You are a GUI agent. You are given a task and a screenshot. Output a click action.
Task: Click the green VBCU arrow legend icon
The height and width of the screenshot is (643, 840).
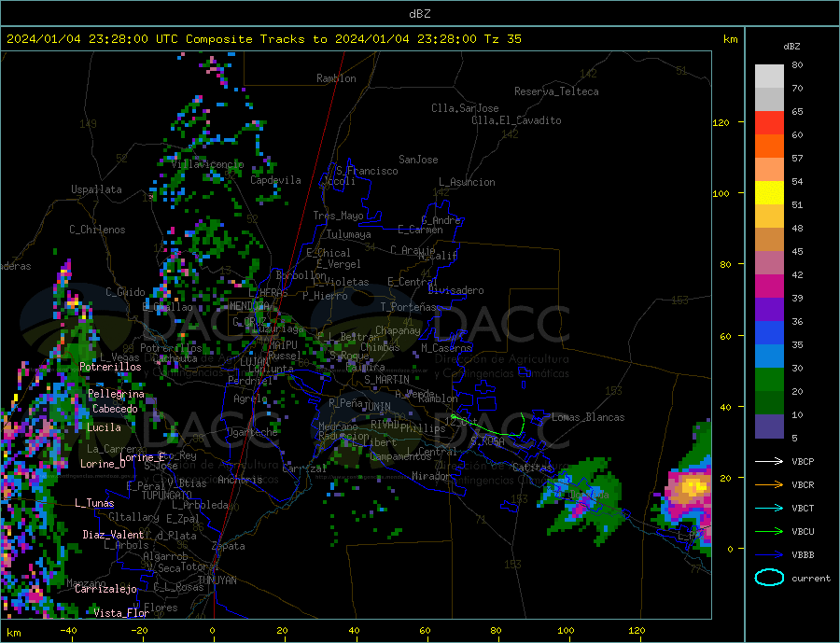tap(769, 532)
